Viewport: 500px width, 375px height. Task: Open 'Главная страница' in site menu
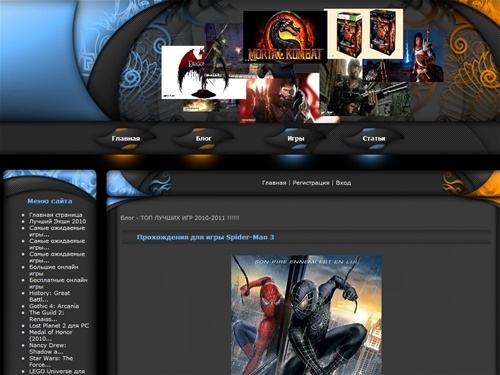(x=56, y=215)
